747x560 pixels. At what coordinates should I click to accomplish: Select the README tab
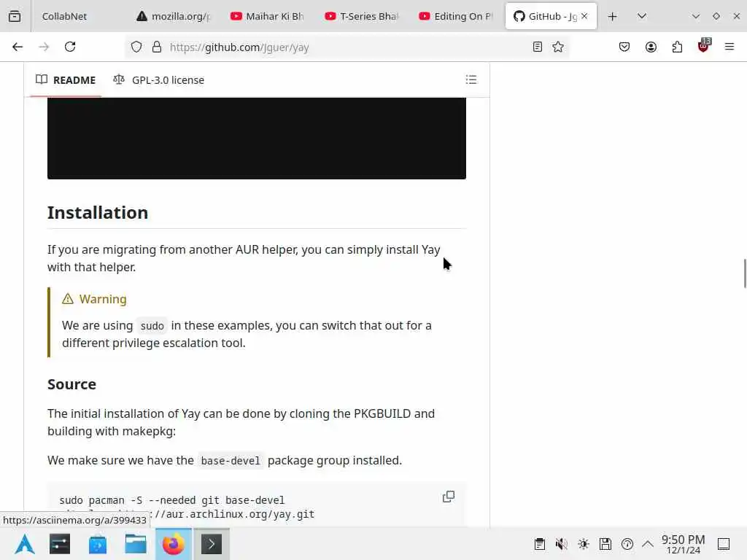pyautogui.click(x=66, y=80)
